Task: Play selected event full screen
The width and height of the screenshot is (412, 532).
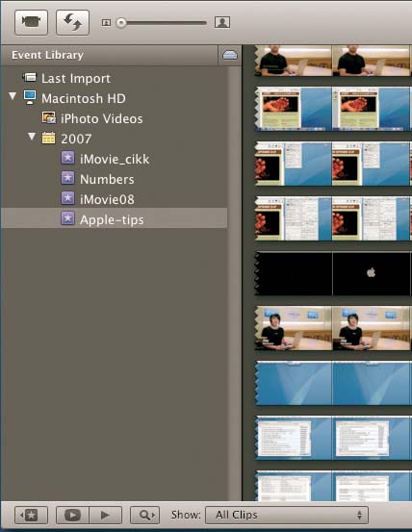Action: 72,515
